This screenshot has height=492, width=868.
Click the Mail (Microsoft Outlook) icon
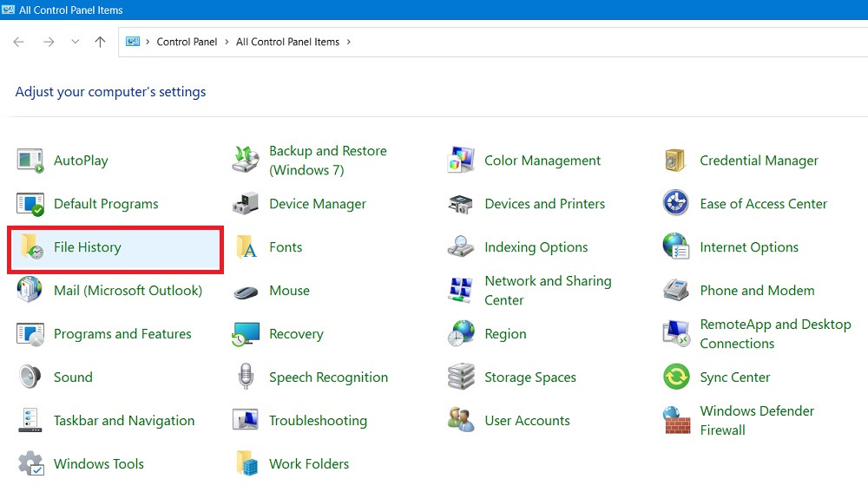pyautogui.click(x=30, y=291)
